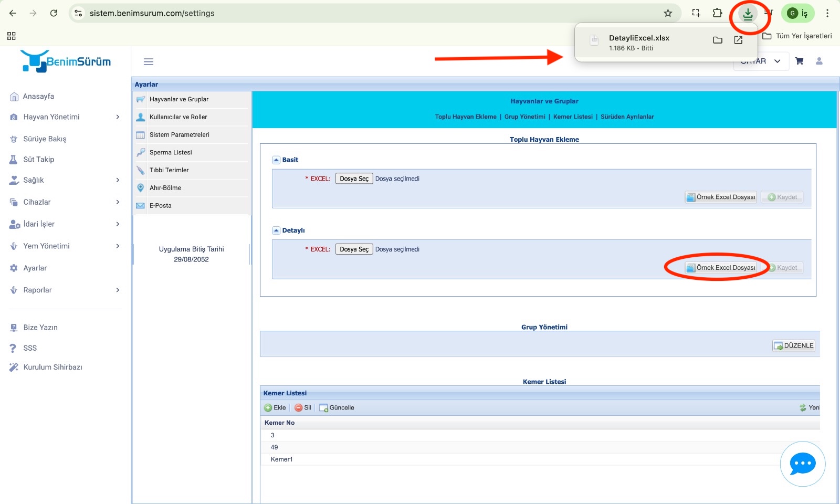Collapse the Detaylı section
Screen dimensions: 840x504
pos(276,230)
